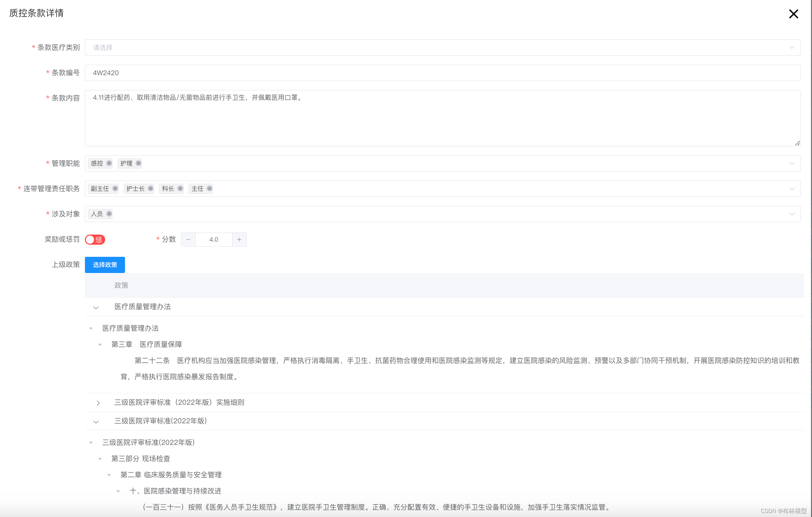Screen dimensions: 812x517
Task: Edit the 条款编号 input field
Action: tap(444, 72)
